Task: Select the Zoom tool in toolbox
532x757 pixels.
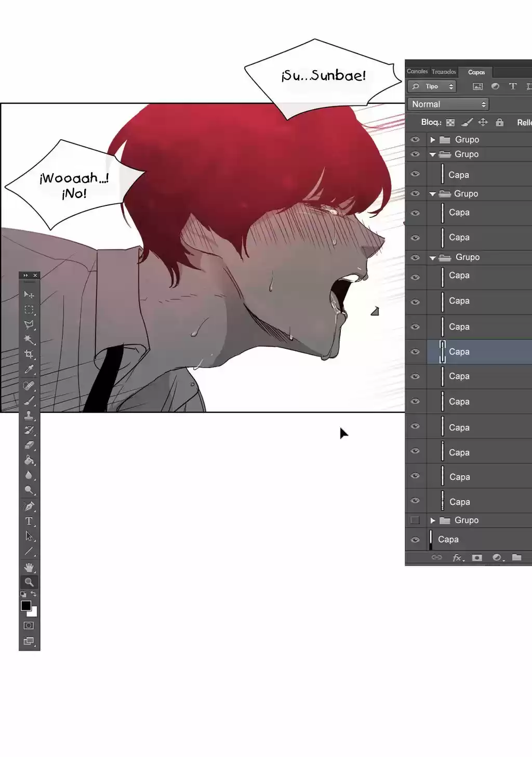Action: 29,582
